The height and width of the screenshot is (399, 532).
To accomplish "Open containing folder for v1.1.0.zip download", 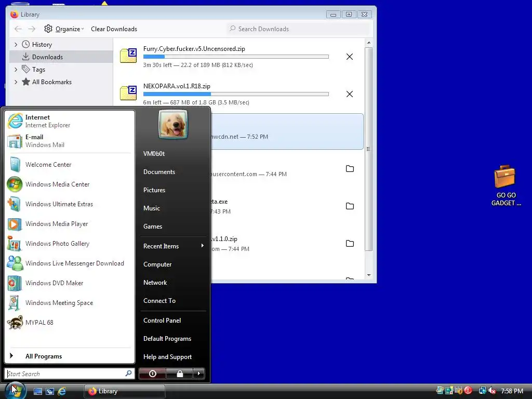I will click(350, 243).
